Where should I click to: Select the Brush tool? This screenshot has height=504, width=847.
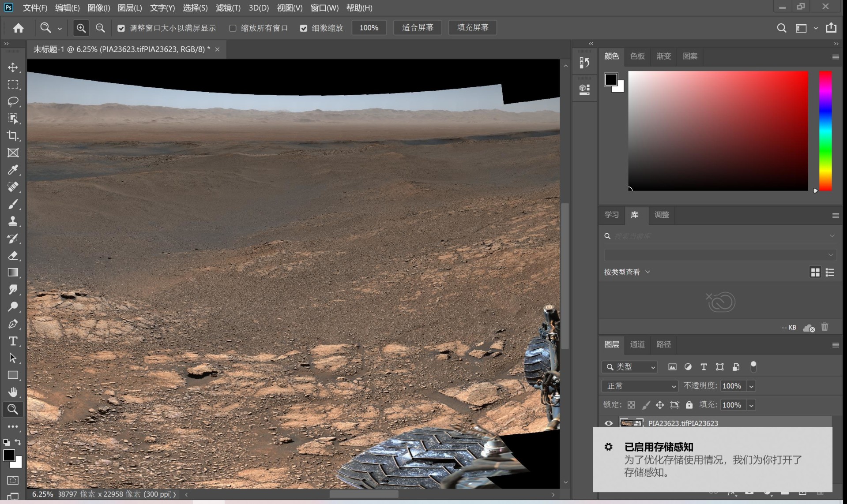click(x=13, y=204)
